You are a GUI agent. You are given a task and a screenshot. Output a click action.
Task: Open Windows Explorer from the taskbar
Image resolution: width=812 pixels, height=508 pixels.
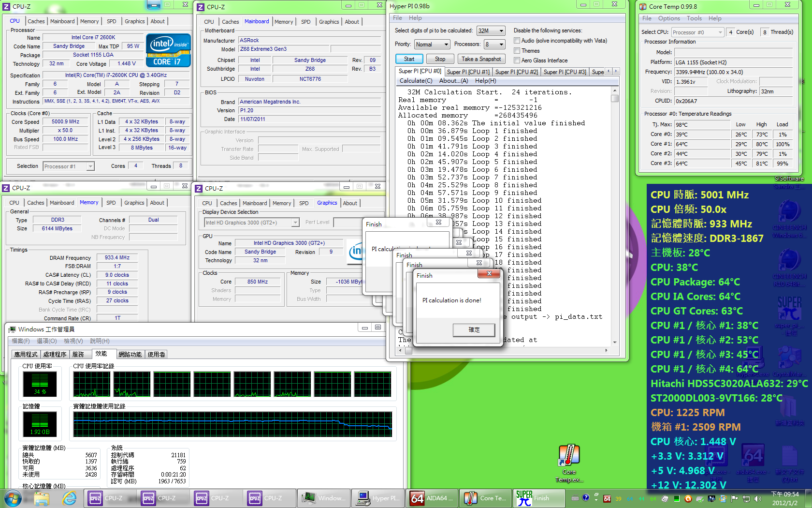coord(42,498)
